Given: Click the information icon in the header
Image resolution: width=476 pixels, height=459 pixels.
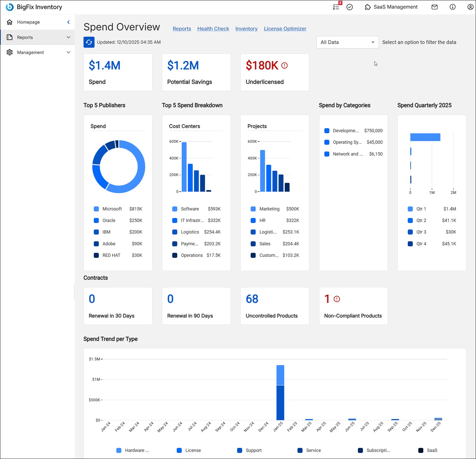Looking at the screenshot, I should pos(453,7).
